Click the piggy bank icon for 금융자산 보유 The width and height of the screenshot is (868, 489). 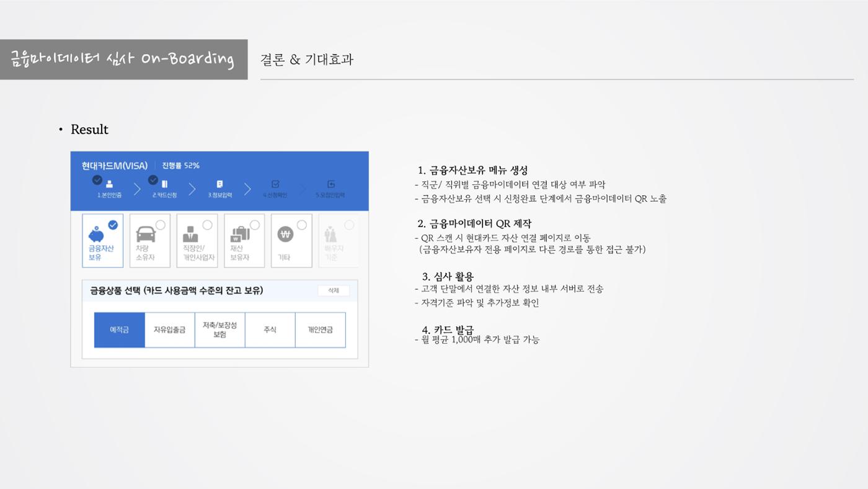pos(96,235)
